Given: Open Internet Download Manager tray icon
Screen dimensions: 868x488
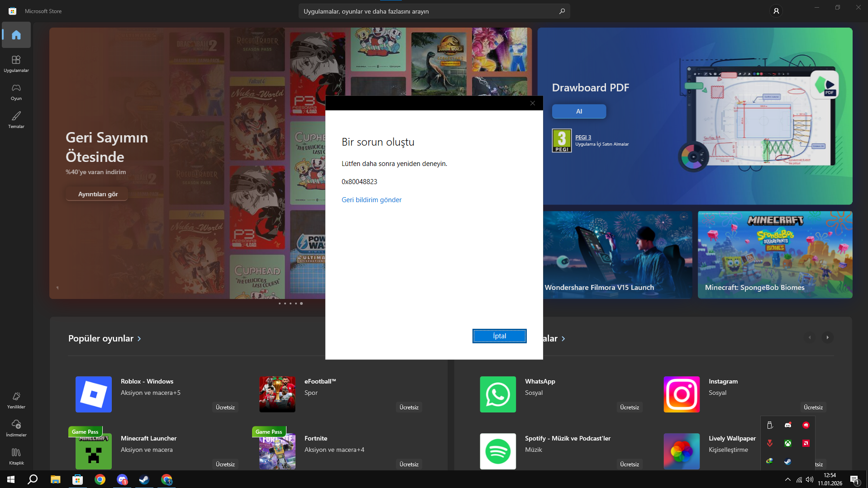Looking at the screenshot, I should [x=770, y=461].
